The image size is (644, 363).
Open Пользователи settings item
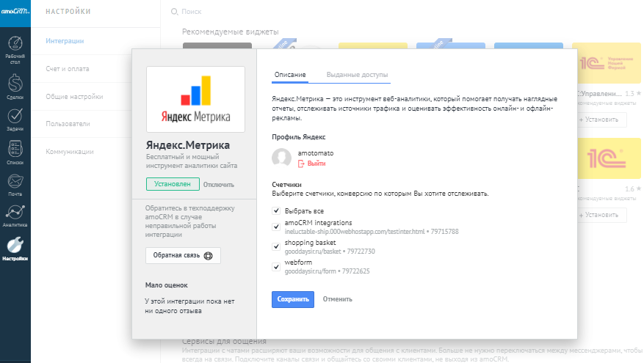click(x=68, y=123)
